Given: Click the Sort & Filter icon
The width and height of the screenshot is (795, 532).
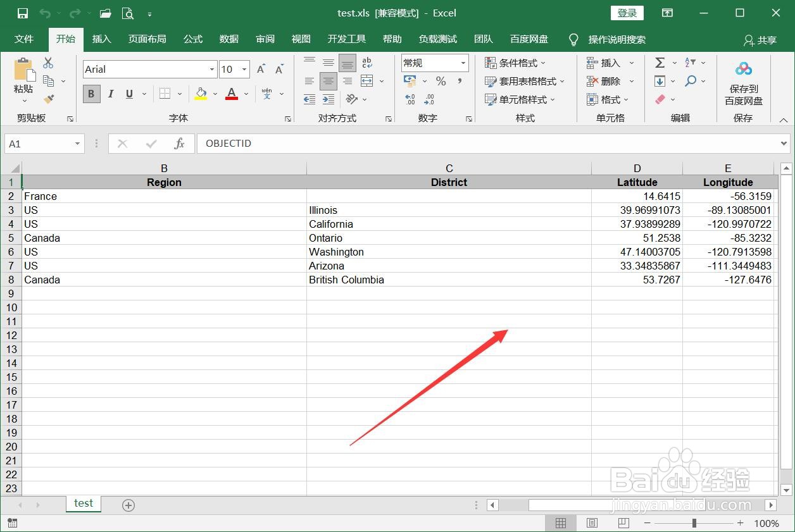Looking at the screenshot, I should [x=691, y=63].
